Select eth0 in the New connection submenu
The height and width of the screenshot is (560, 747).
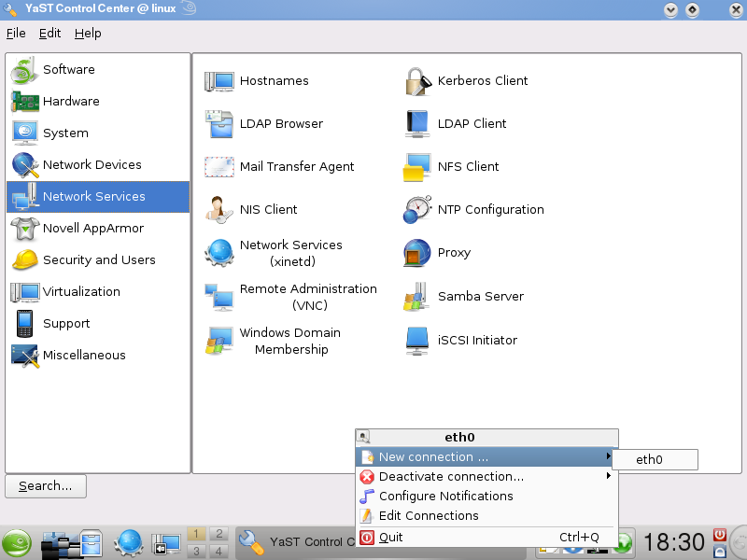(x=655, y=459)
